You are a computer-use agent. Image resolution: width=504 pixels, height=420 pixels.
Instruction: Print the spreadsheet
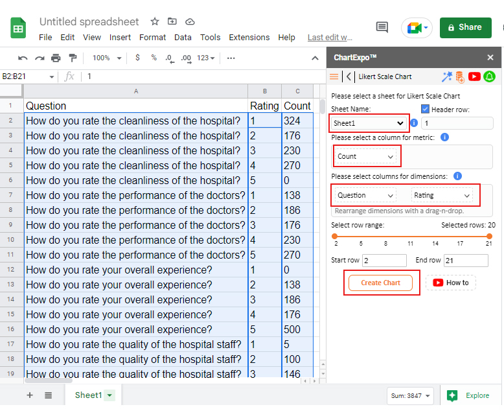[x=56, y=58]
